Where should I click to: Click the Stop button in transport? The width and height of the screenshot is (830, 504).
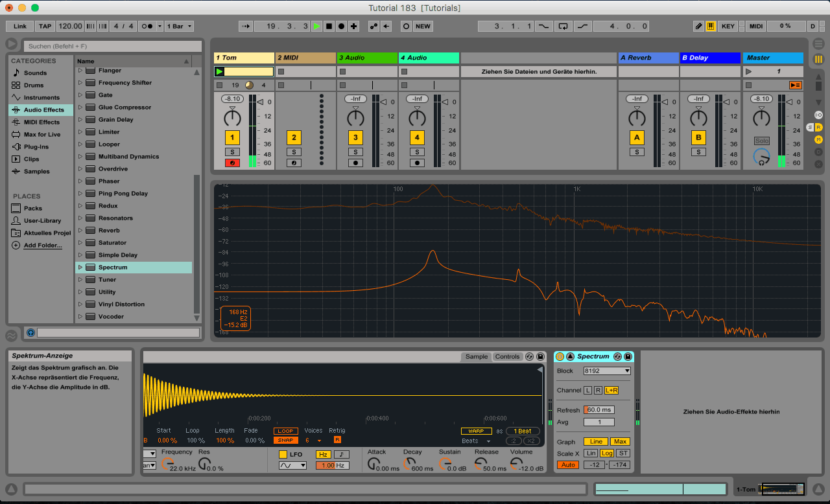(x=329, y=27)
